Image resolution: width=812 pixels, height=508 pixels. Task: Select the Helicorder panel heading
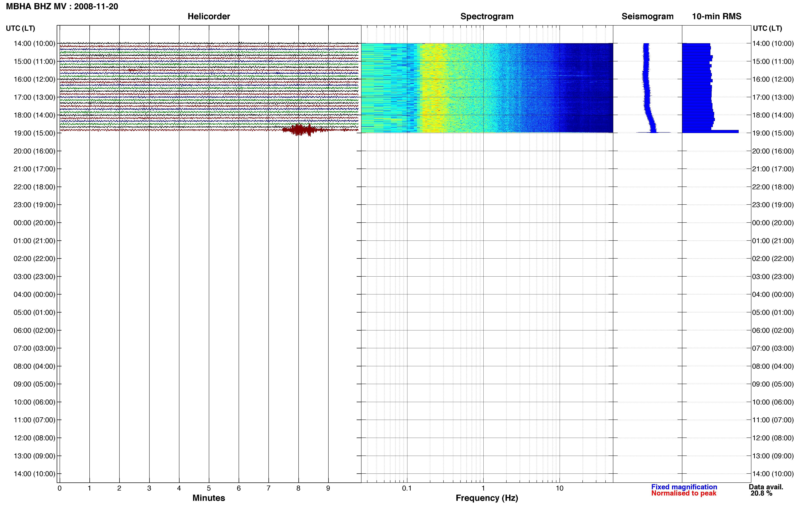click(x=209, y=16)
